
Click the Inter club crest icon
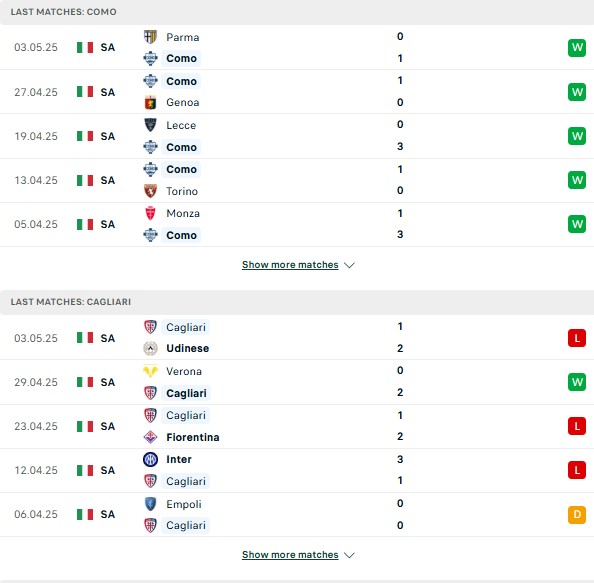click(x=150, y=460)
